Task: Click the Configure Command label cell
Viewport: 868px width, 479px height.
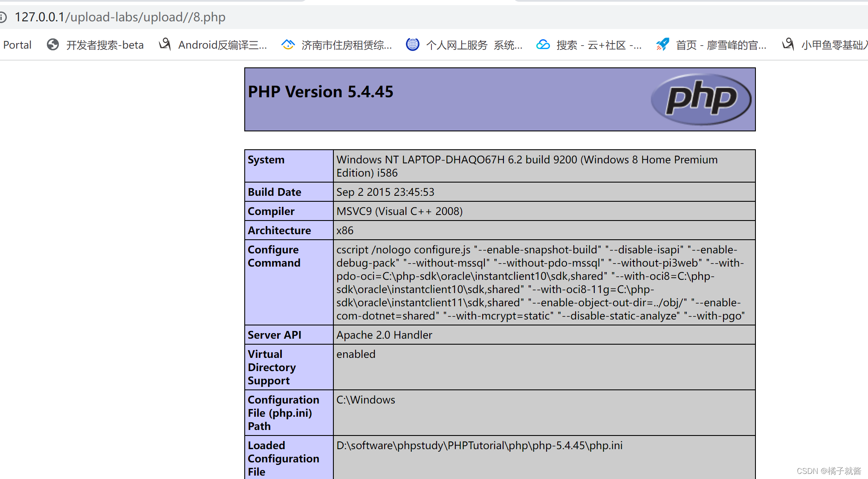Action: [x=274, y=256]
